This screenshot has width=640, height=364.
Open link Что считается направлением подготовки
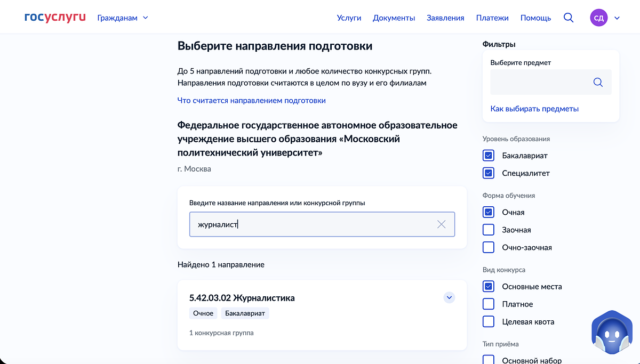click(x=251, y=100)
